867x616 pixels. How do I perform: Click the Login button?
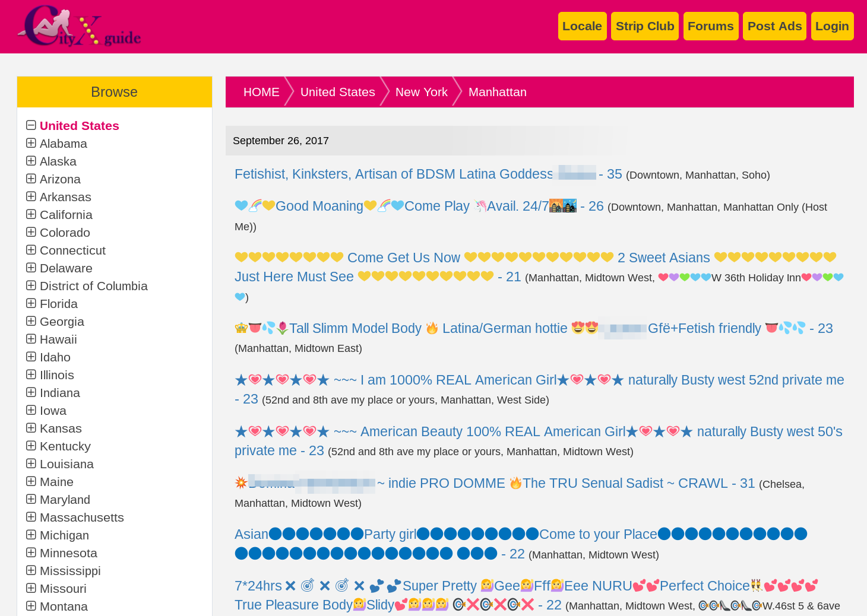(x=832, y=26)
